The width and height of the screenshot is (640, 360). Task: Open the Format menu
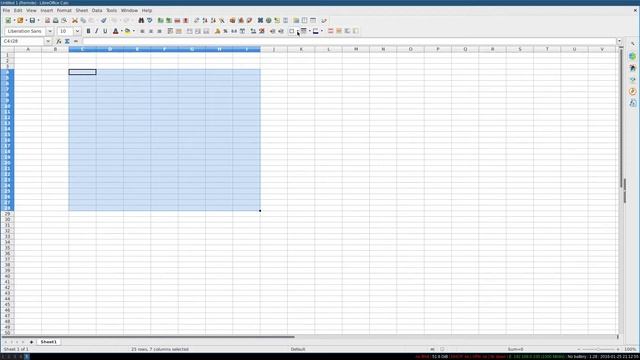[x=64, y=10]
